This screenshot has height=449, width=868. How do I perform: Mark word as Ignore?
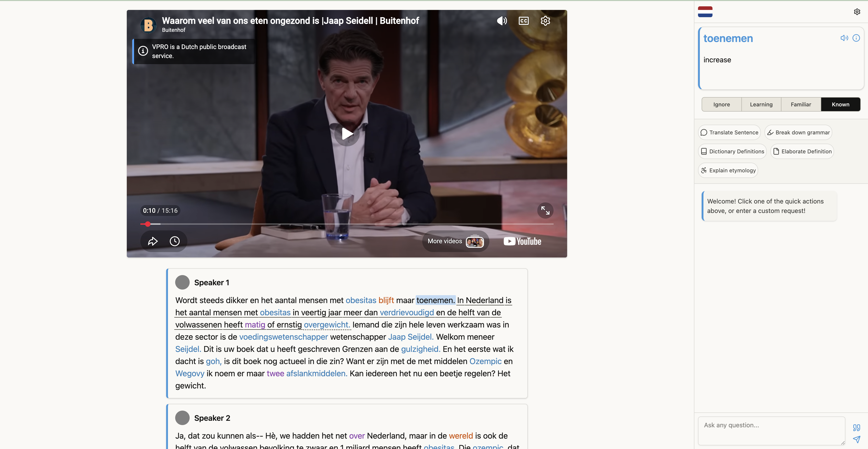pos(722,104)
